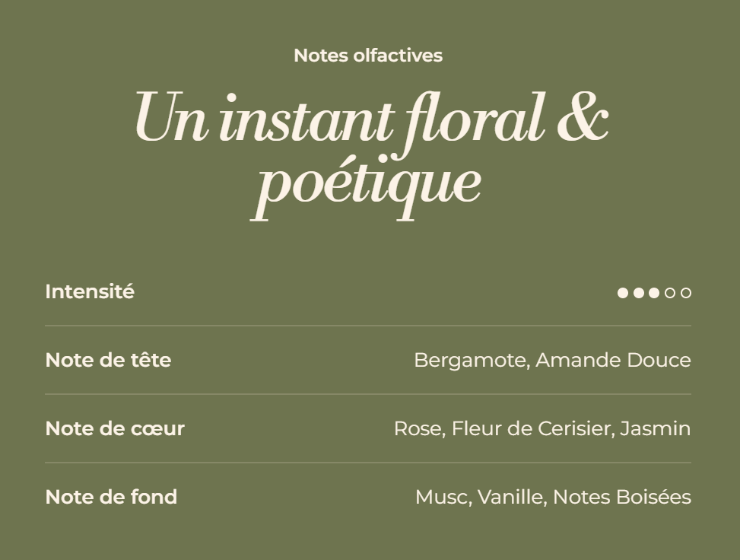Screen dimensions: 740x560
Task: Click the first filled intensity dot
Action: tap(623, 293)
